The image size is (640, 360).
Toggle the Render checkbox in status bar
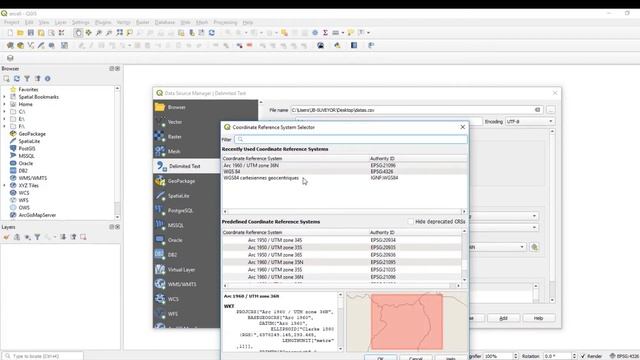click(x=583, y=356)
